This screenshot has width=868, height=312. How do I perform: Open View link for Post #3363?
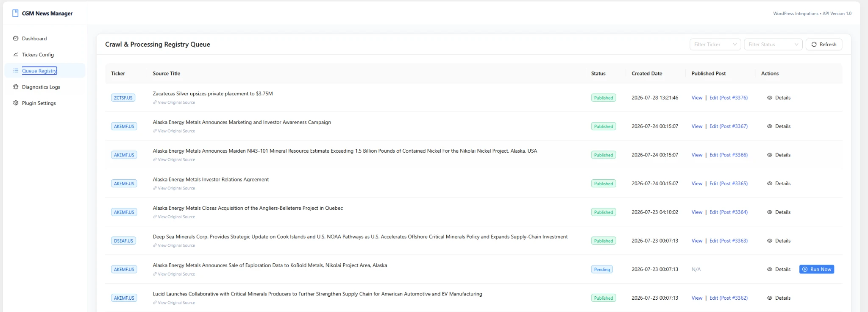point(697,241)
